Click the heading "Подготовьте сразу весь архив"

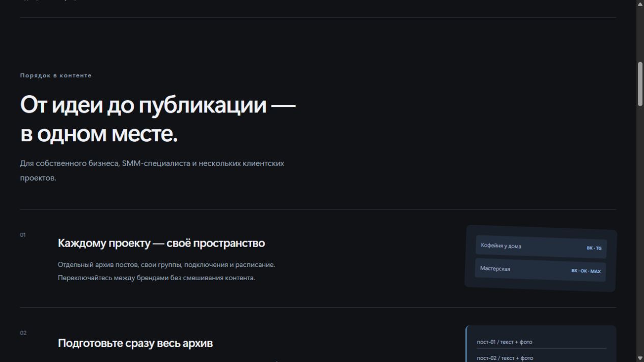[x=135, y=343]
